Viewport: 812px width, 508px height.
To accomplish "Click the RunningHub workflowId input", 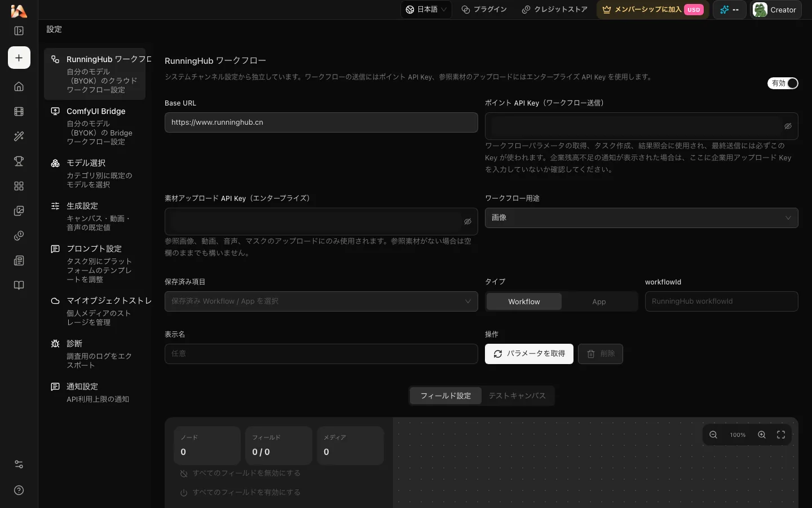I will pyautogui.click(x=721, y=301).
